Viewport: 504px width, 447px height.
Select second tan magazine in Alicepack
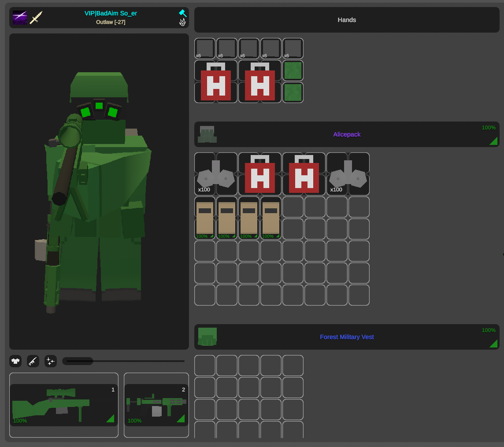pyautogui.click(x=227, y=218)
